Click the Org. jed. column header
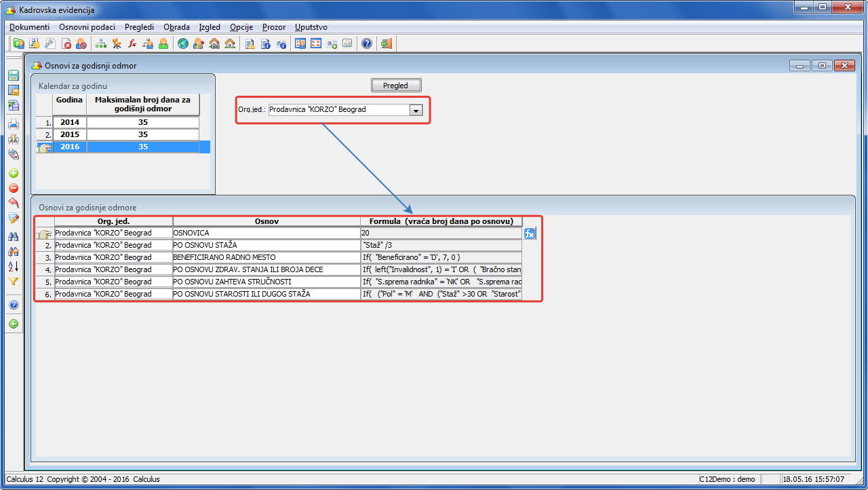 tap(113, 221)
